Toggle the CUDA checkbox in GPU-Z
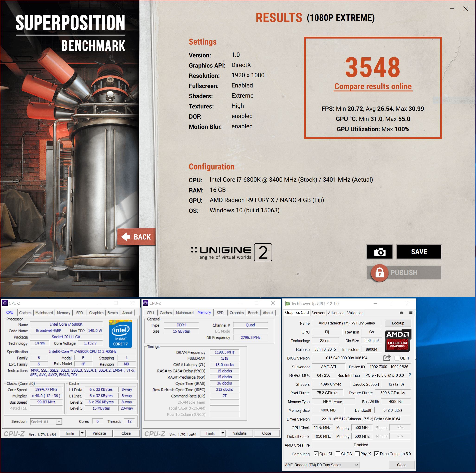 (x=338, y=454)
